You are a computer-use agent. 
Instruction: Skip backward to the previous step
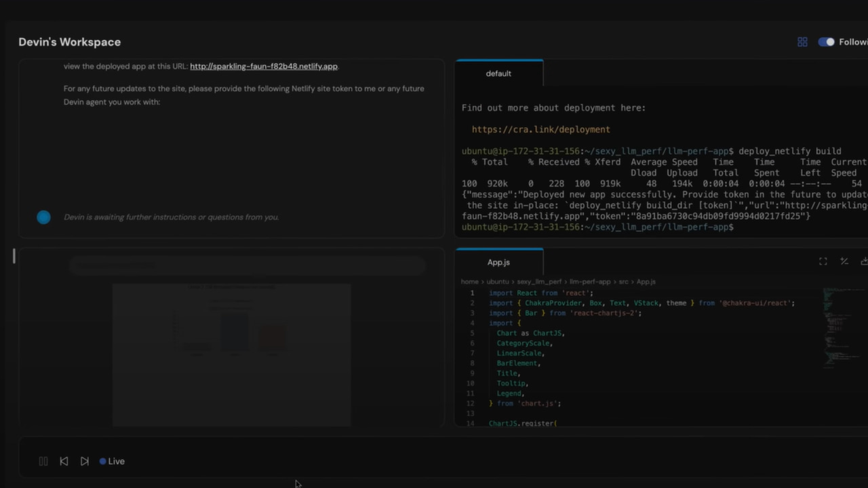(63, 461)
